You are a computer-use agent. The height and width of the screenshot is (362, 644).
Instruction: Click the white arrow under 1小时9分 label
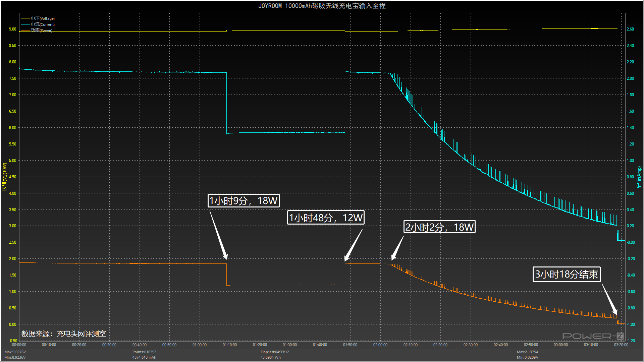pyautogui.click(x=219, y=235)
